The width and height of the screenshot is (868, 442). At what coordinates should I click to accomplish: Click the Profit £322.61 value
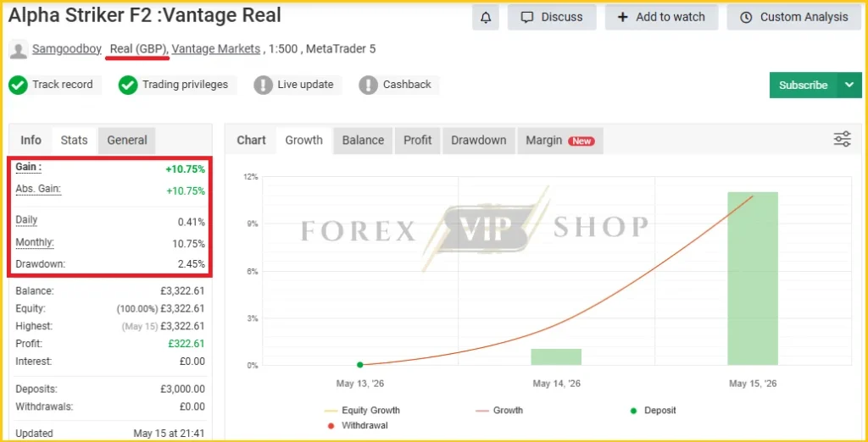click(x=186, y=344)
